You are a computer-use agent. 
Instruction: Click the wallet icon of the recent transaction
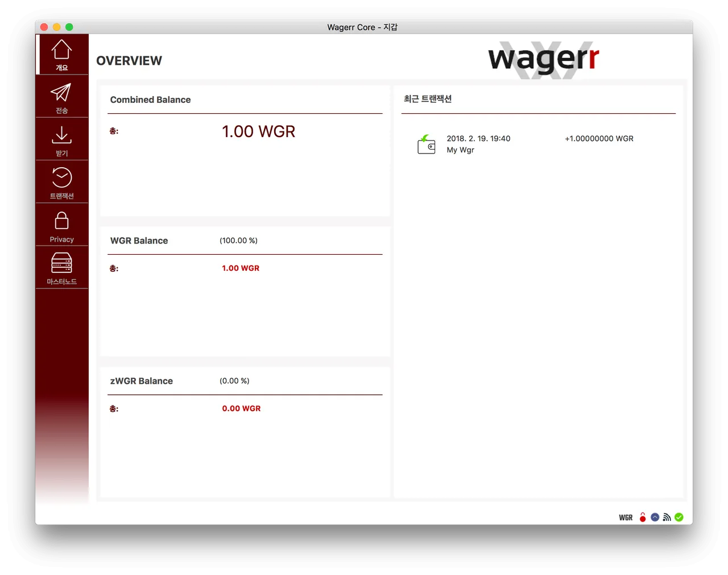(426, 144)
